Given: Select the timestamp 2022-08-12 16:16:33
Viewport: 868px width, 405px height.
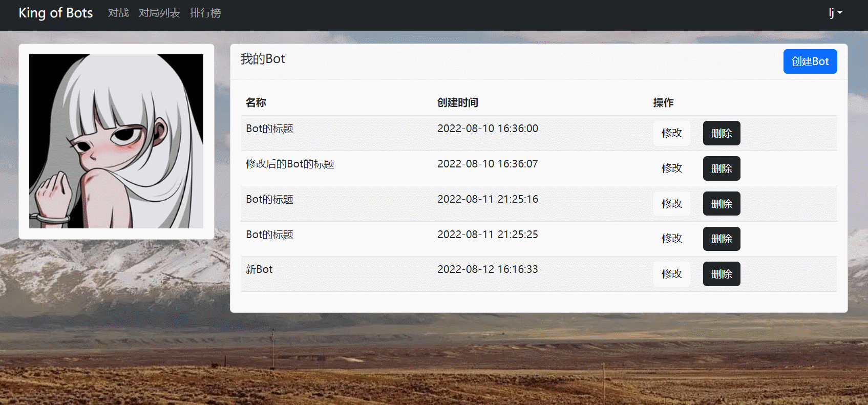Looking at the screenshot, I should pos(488,269).
